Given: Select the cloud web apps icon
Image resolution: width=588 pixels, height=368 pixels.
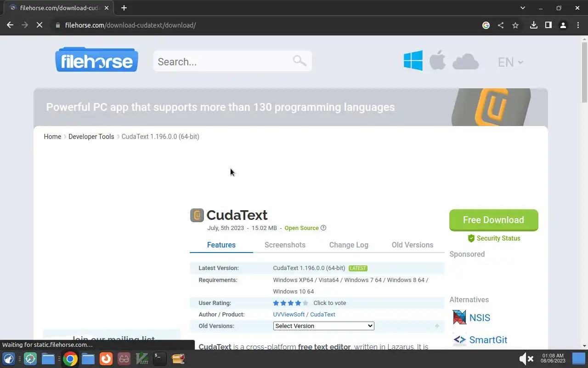Looking at the screenshot, I should point(465,62).
